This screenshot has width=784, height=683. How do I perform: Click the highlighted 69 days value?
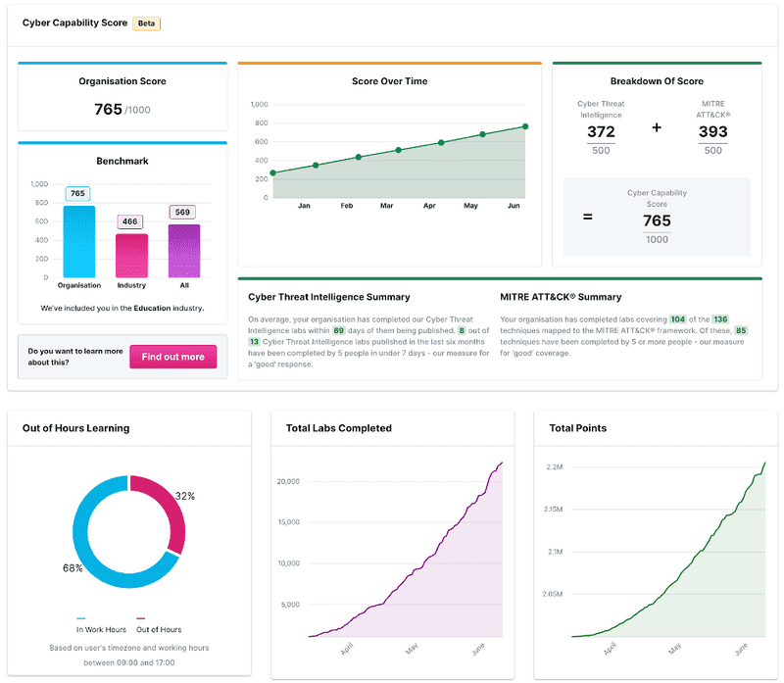click(x=339, y=331)
